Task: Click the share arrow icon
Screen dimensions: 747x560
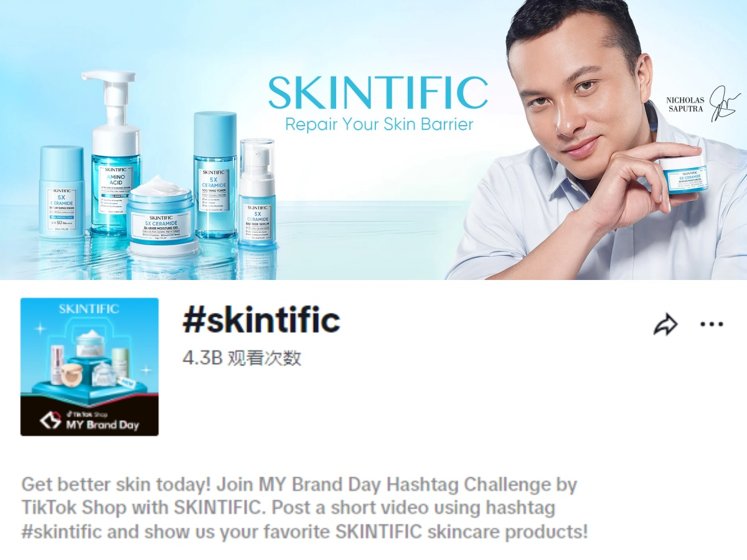Action: (665, 324)
